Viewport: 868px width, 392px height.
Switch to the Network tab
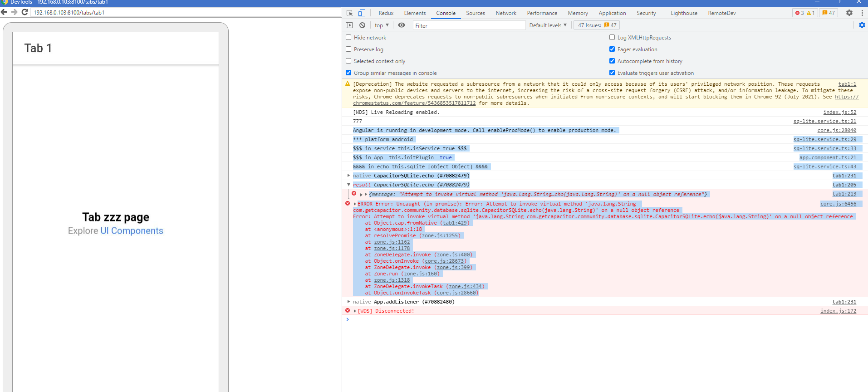tap(506, 13)
